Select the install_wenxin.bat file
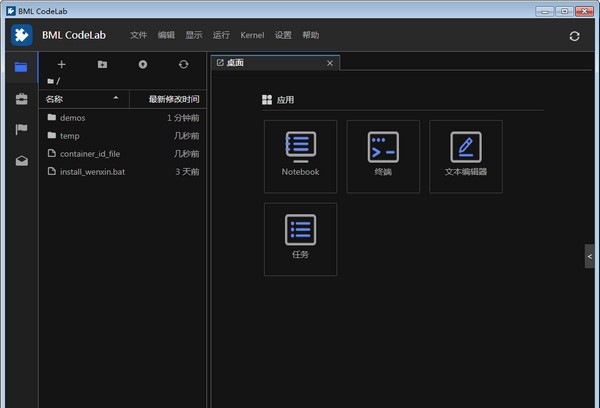The image size is (600, 408). [122, 172]
